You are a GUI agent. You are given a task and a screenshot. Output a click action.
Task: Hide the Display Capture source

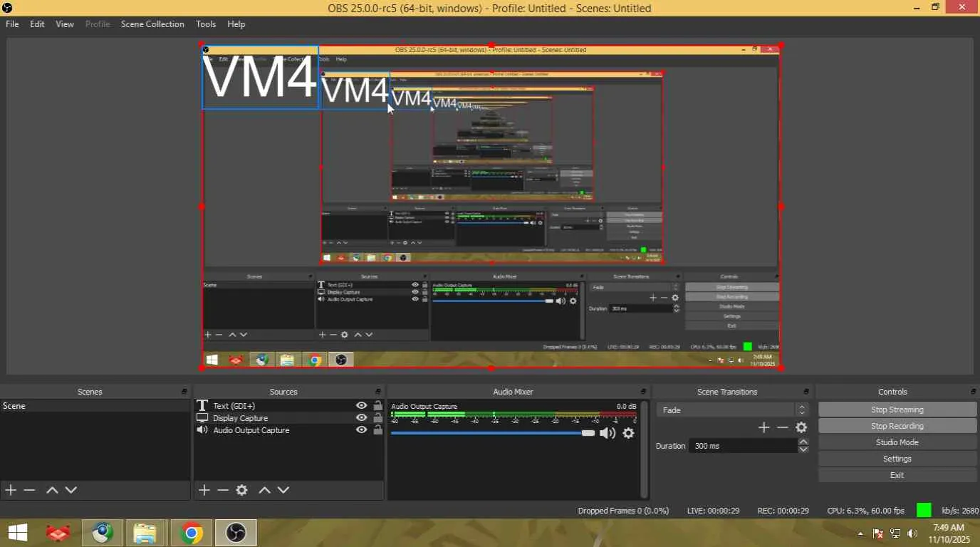tap(362, 418)
